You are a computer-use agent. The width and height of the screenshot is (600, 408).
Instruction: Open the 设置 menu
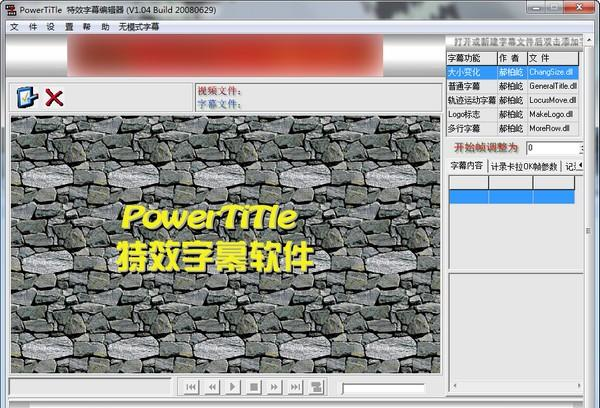pos(59,27)
